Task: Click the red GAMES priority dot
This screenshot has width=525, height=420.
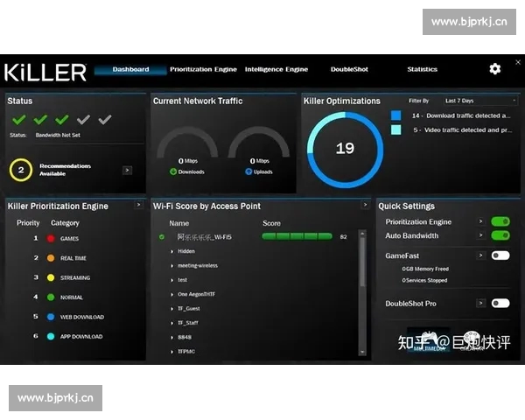Action: 51,238
